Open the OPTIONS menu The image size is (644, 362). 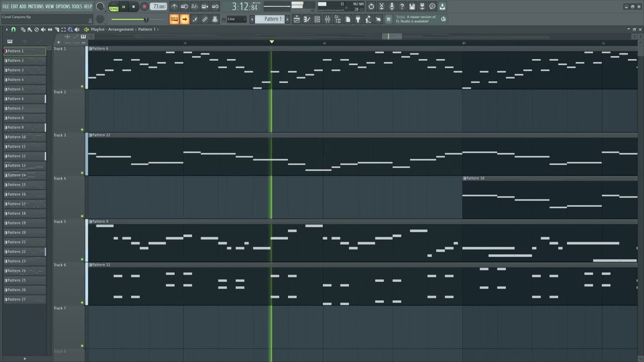pyautogui.click(x=63, y=7)
